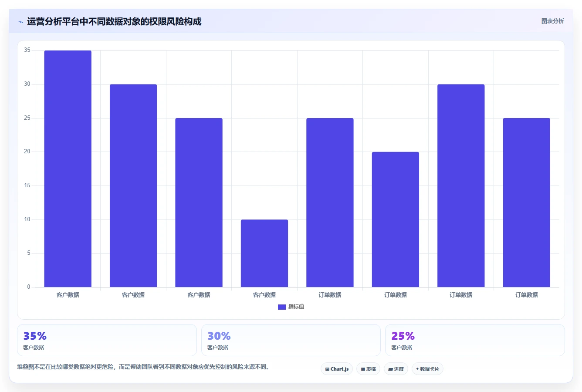Image resolution: width=582 pixels, height=392 pixels.
Task: Click the 进度 tag chip
Action: coord(396,369)
